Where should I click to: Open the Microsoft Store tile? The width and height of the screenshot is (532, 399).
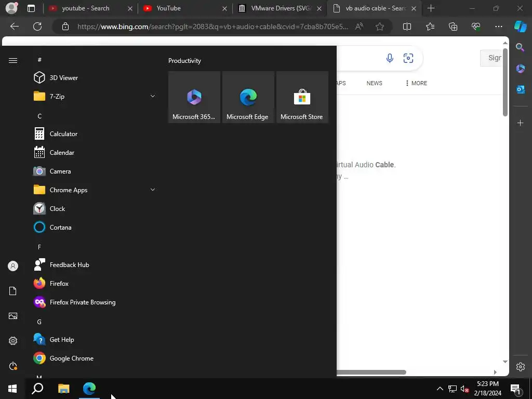302,97
